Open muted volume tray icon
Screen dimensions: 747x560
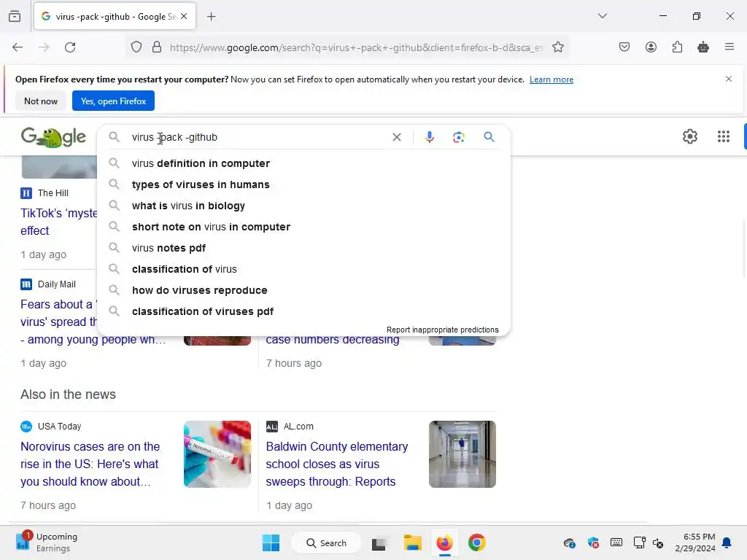click(x=658, y=542)
